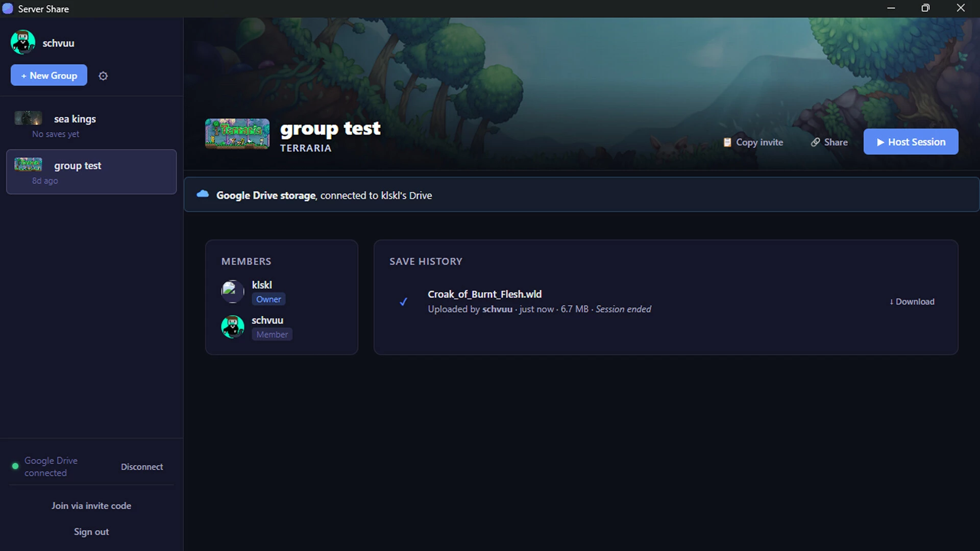Click the Member badge under schvuu
Viewport: 980px width, 551px height.
tap(272, 335)
